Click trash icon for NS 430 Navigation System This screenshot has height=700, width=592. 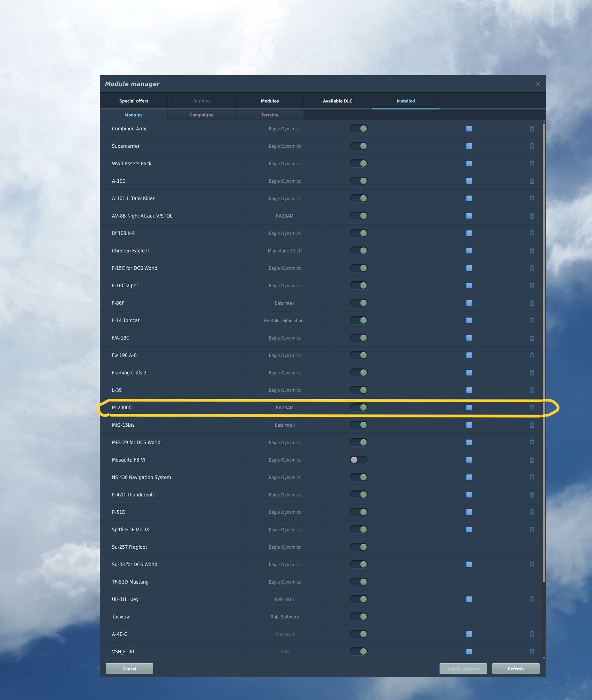532,477
